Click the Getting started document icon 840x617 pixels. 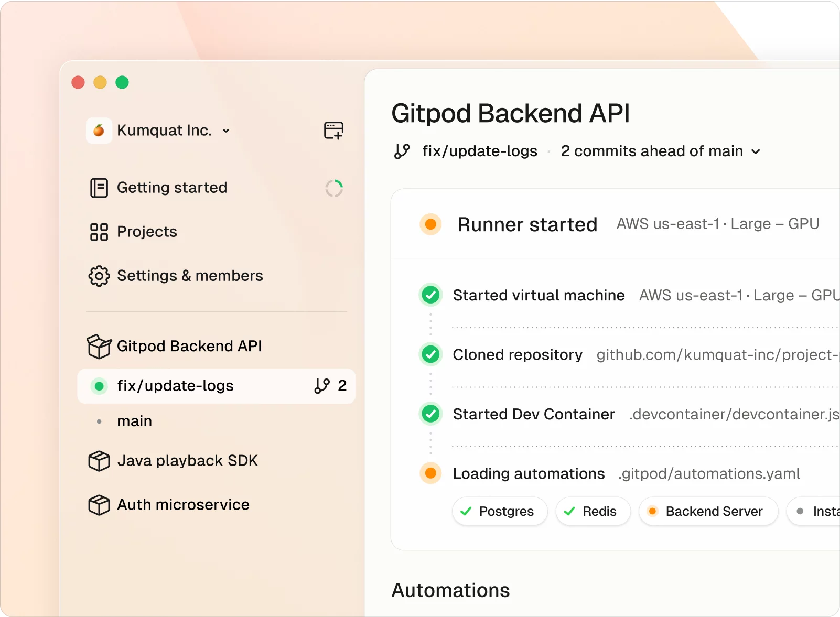click(x=99, y=188)
